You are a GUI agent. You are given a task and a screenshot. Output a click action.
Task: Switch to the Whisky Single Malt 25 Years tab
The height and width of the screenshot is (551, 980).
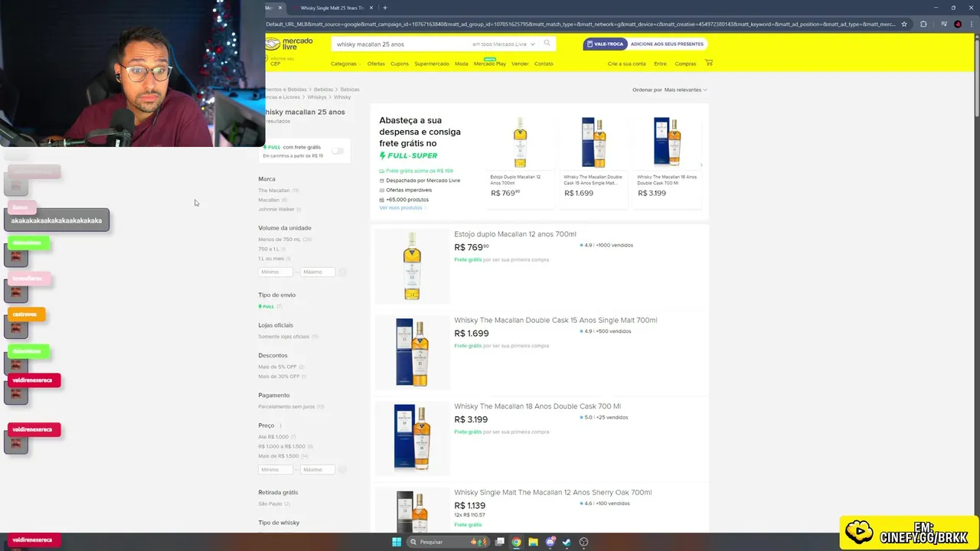pyautogui.click(x=332, y=8)
